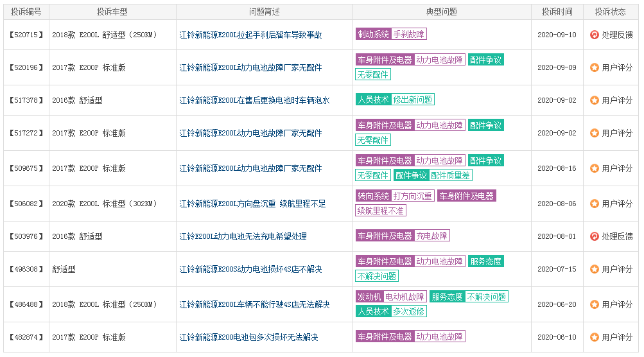This screenshot has height=357, width=644.
Task: Click the 典型问题 column header
Action: coord(442,12)
